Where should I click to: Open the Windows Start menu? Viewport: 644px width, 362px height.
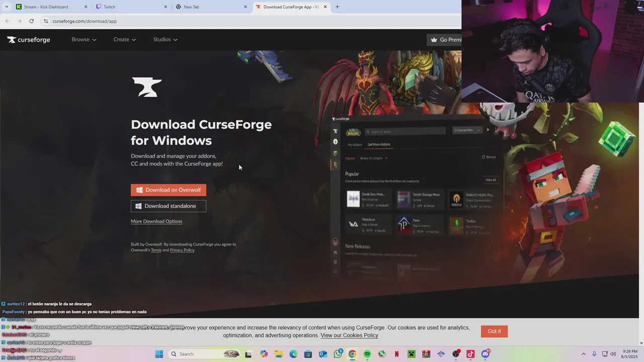159,354
